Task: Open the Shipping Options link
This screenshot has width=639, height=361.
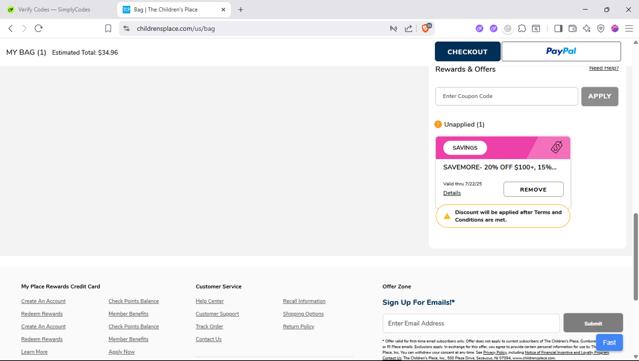Action: (x=303, y=314)
